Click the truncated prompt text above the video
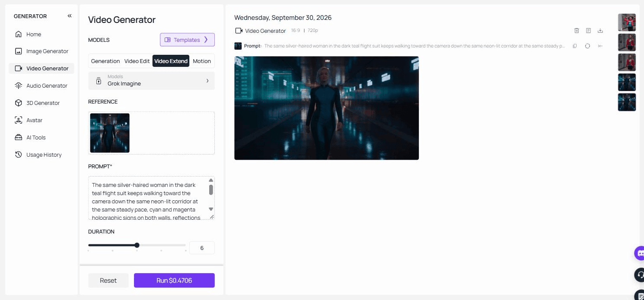The width and height of the screenshot is (644, 300). 414,46
